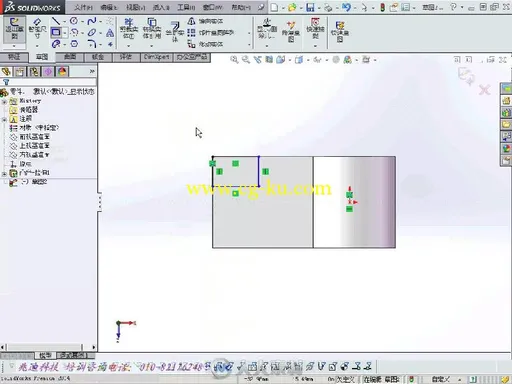Select the Line sketch tool
Screen dimensions: 512x384
(56, 21)
